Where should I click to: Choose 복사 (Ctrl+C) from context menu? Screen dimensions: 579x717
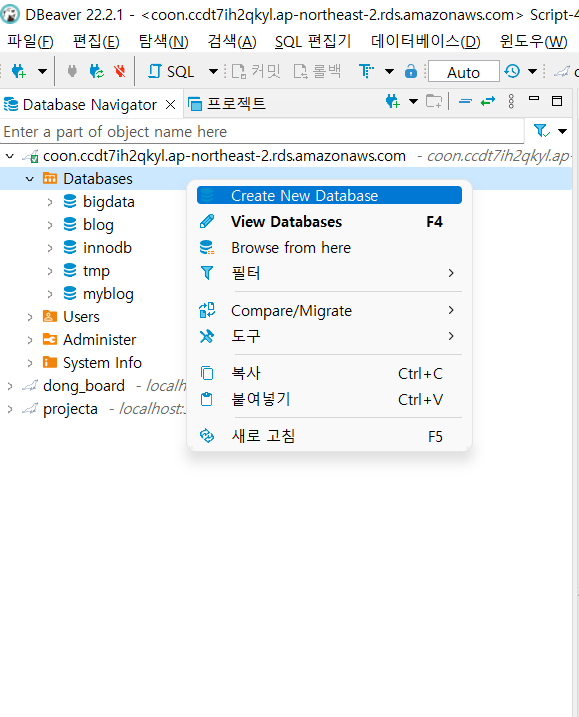(329, 373)
